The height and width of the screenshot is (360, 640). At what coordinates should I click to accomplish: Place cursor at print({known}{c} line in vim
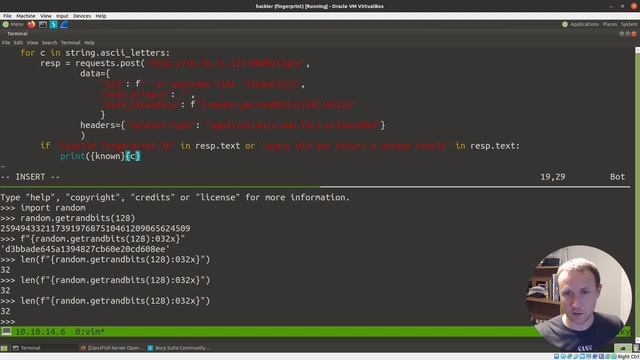(x=100, y=156)
